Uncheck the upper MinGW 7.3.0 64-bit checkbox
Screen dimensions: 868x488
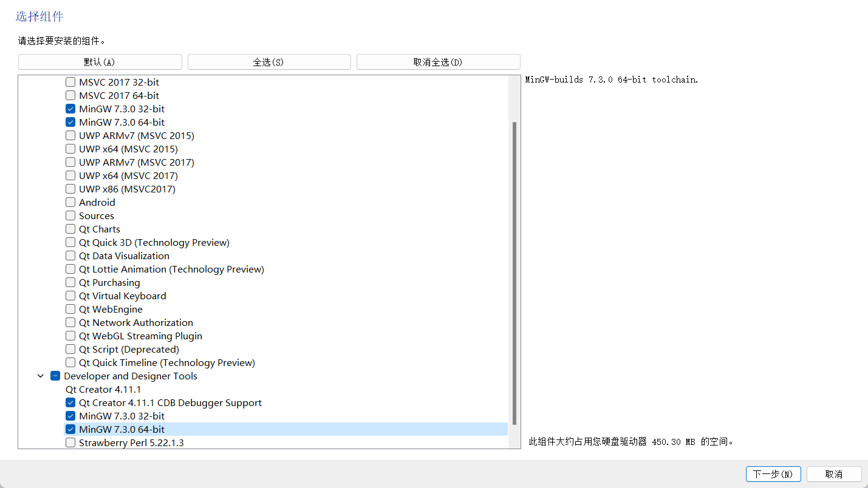pos(70,122)
